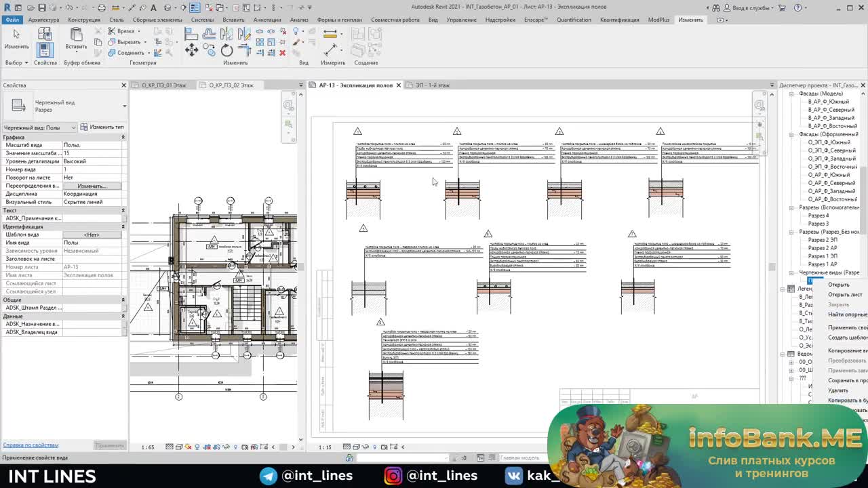868x488 pixels.
Task: Collapse the Графика section in properties
Action: click(123, 137)
